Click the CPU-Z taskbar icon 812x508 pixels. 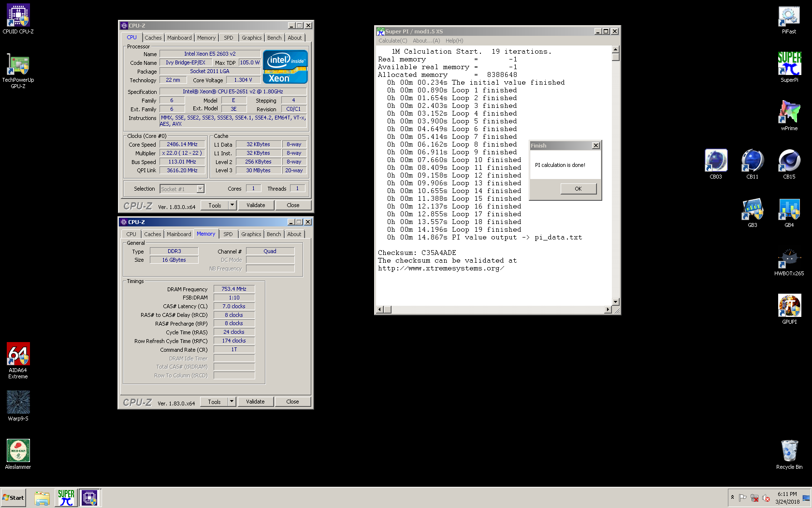click(89, 498)
